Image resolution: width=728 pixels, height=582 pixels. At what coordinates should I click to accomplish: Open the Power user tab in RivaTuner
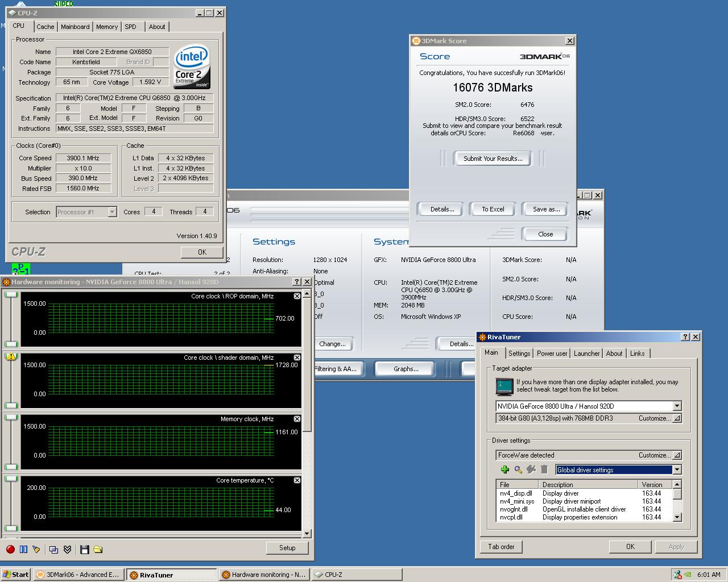tap(552, 354)
